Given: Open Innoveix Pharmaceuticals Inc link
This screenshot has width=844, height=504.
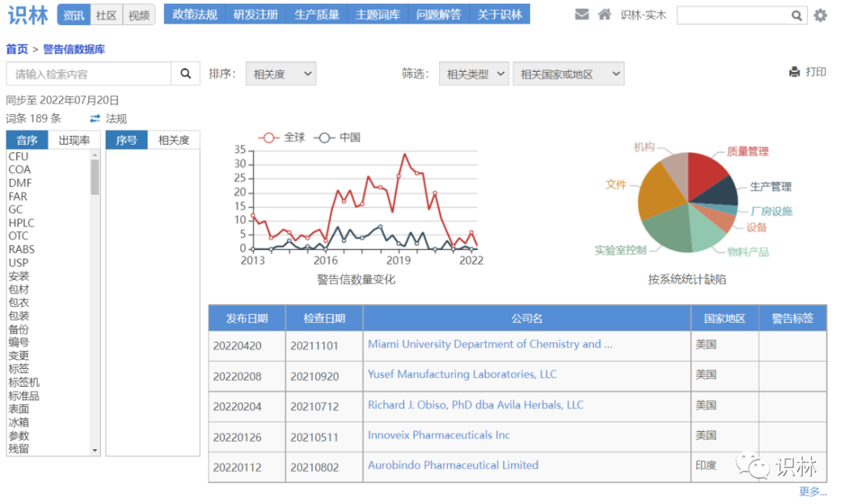Looking at the screenshot, I should [438, 435].
